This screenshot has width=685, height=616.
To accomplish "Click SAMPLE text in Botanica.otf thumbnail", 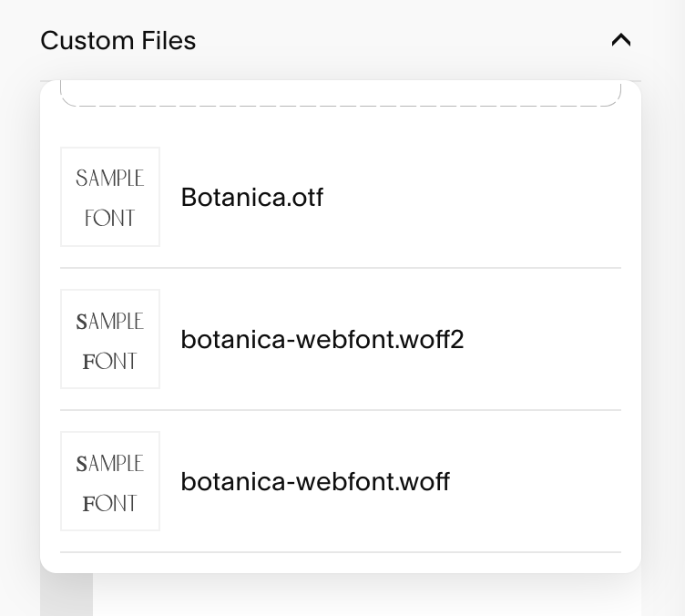I will coord(110,179).
